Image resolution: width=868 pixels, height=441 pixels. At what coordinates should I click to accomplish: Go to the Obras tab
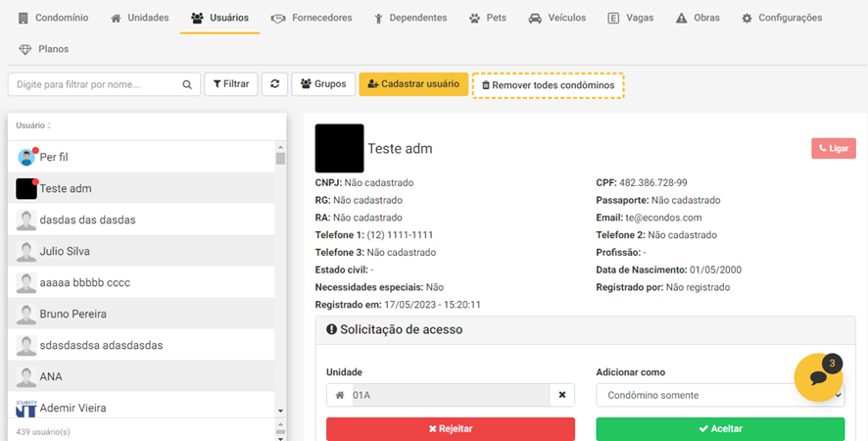coord(698,18)
